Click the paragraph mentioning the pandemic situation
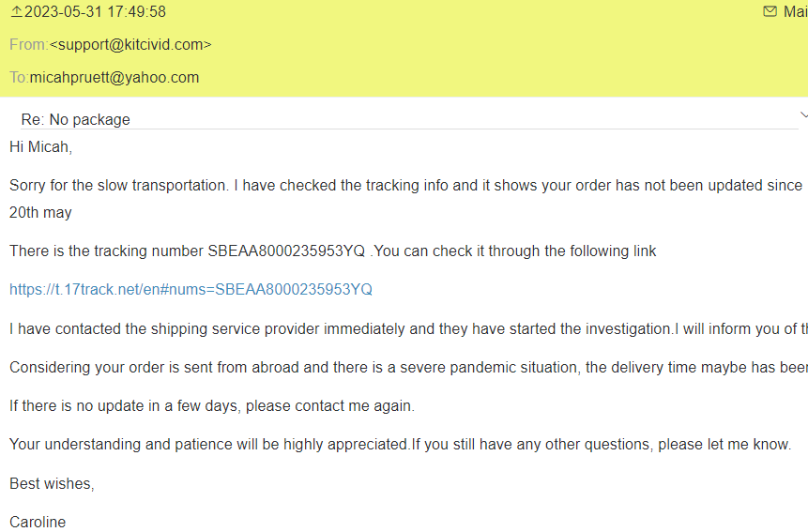Screen dimensions: 808x532 pyautogui.click(x=404, y=367)
